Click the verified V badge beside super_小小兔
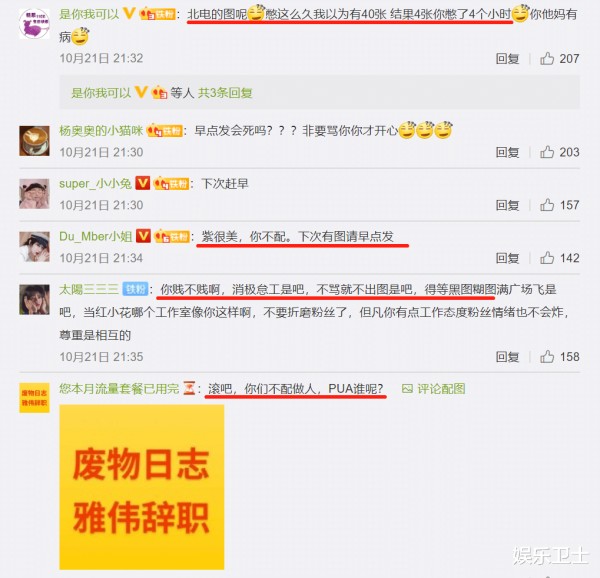Viewport: 600px width, 578px height. pyautogui.click(x=143, y=183)
